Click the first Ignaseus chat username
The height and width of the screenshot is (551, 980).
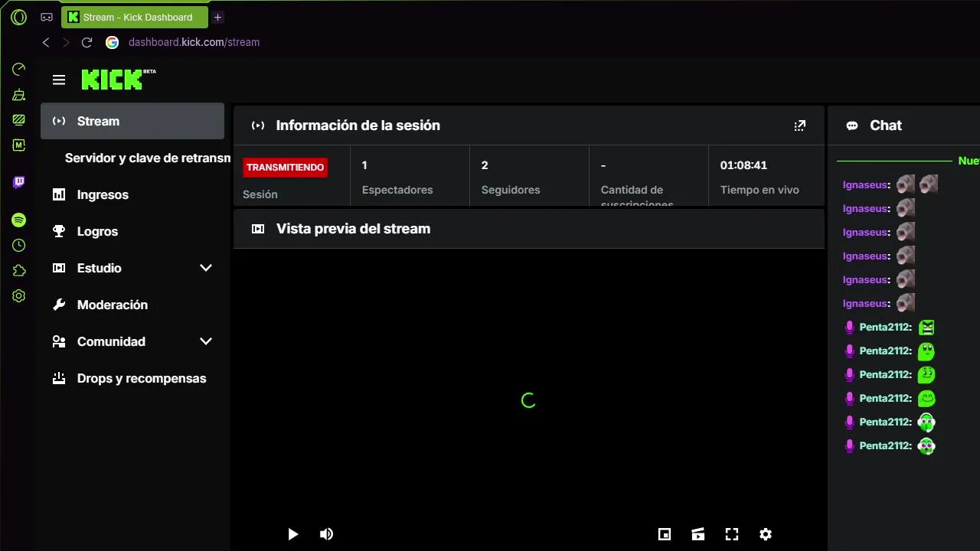(x=866, y=184)
